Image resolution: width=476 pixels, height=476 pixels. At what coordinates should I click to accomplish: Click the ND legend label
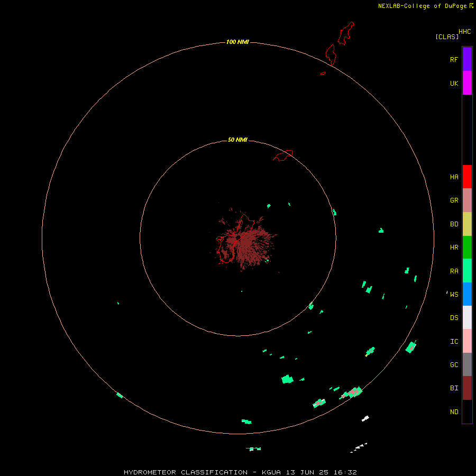pyautogui.click(x=454, y=412)
